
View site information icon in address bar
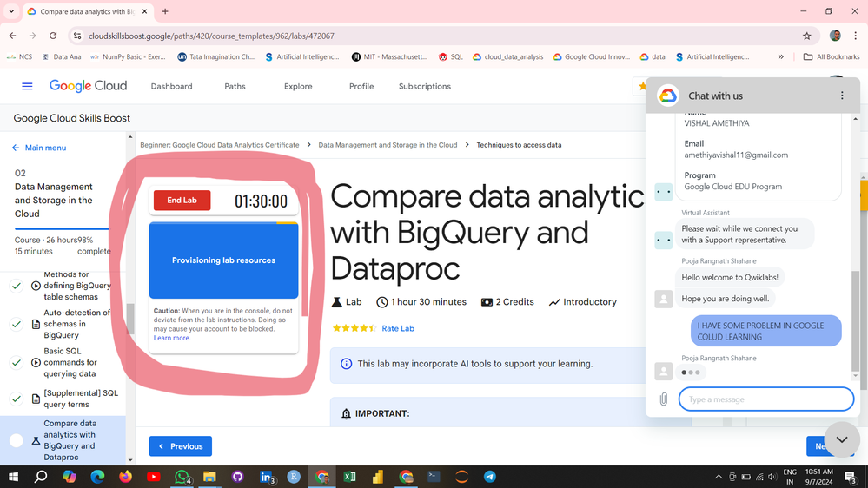pos(77,36)
